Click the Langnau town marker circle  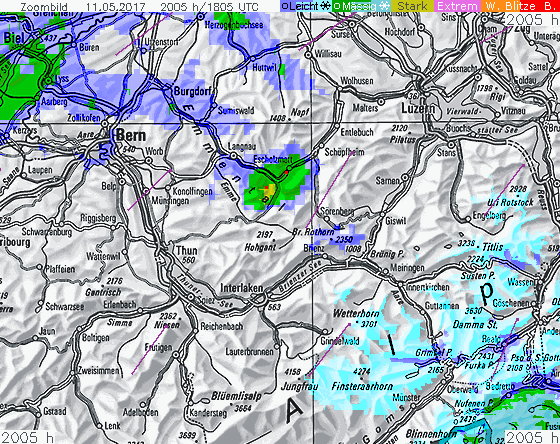coord(233,156)
